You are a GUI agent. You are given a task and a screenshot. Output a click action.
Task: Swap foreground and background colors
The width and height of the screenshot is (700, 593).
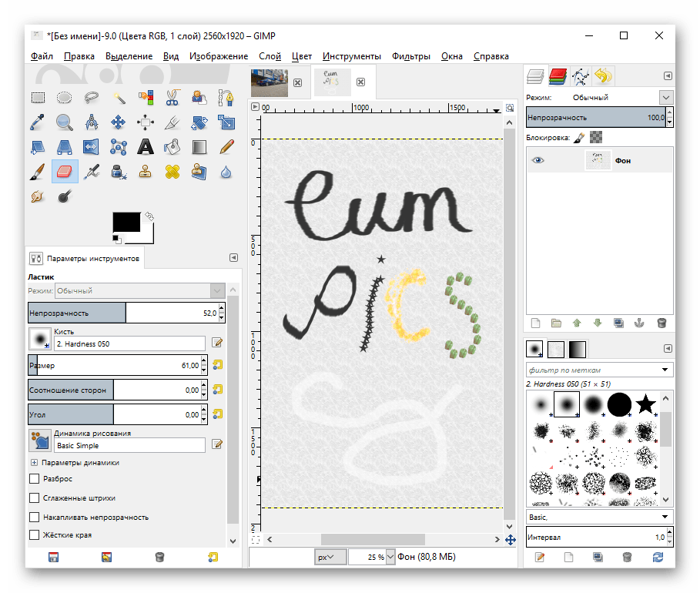(149, 216)
